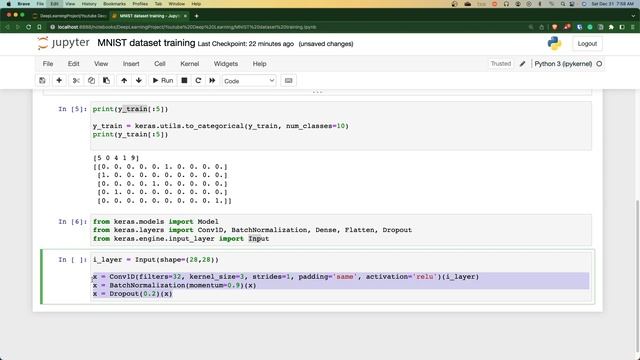Click the BatchNormalization(momentum=0.9) line
Screen dimensions: 640x360
click(174, 285)
